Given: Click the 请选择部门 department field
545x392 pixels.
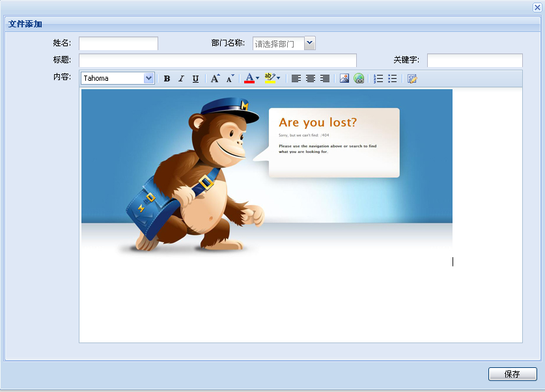Looking at the screenshot, I should tap(279, 44).
